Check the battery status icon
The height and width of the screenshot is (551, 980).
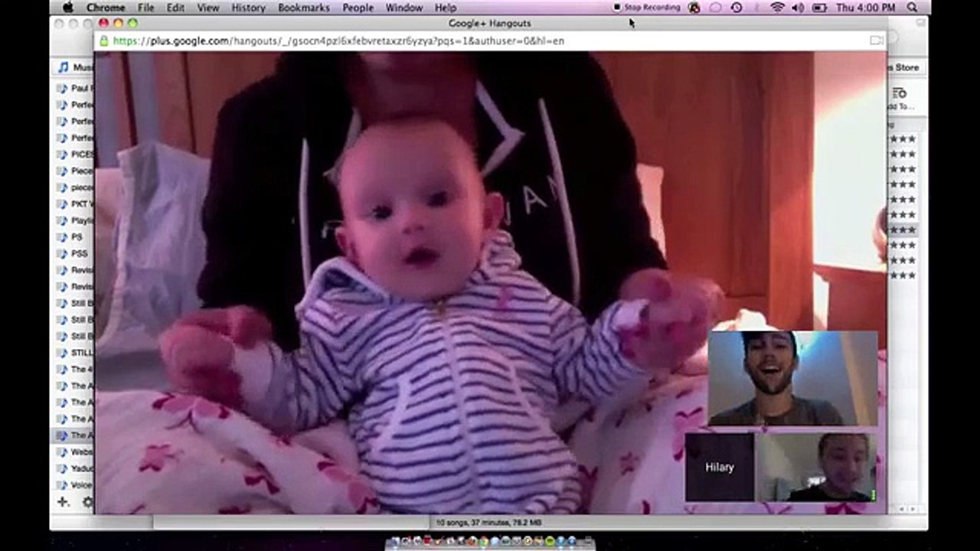click(x=818, y=8)
